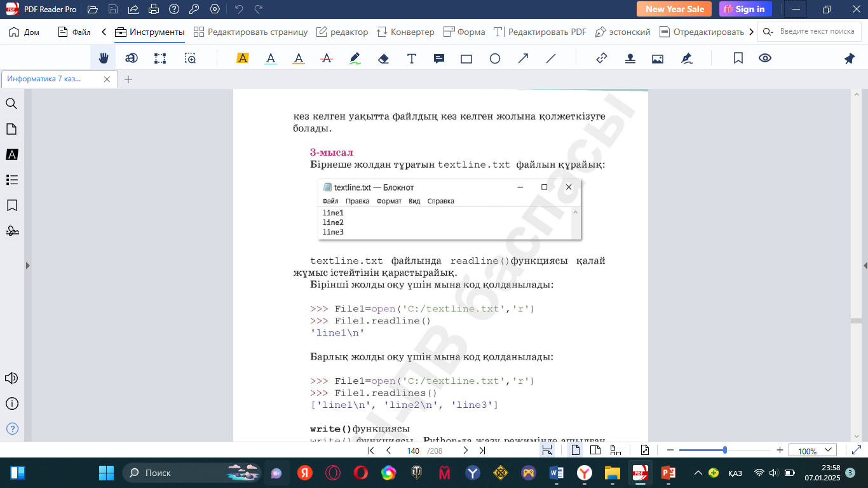Open the Search panel in left sidebar

pyautogui.click(x=11, y=104)
